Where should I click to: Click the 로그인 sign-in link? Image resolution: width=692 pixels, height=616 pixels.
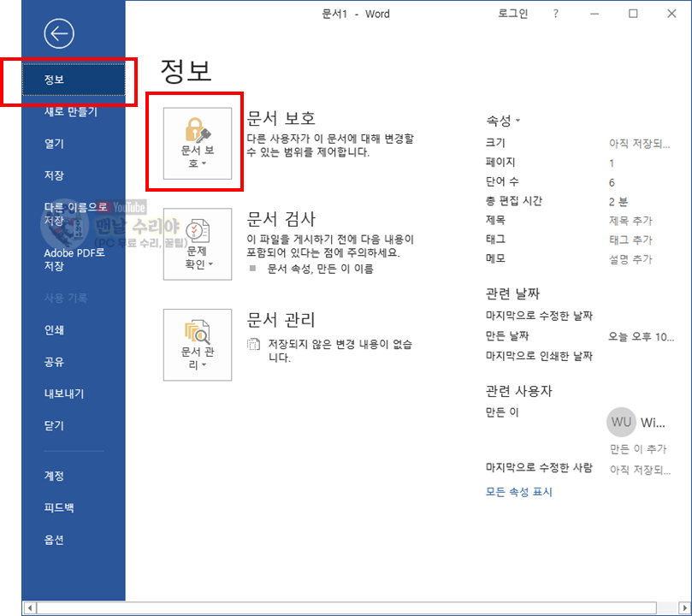click(513, 14)
